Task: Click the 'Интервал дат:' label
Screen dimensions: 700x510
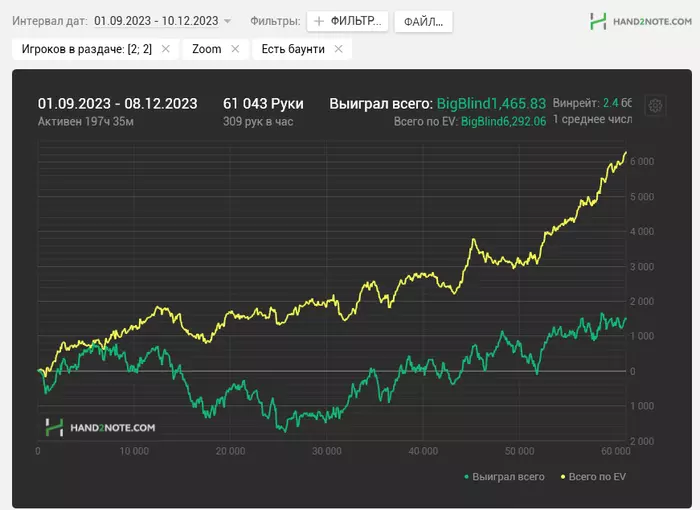Action: point(50,21)
